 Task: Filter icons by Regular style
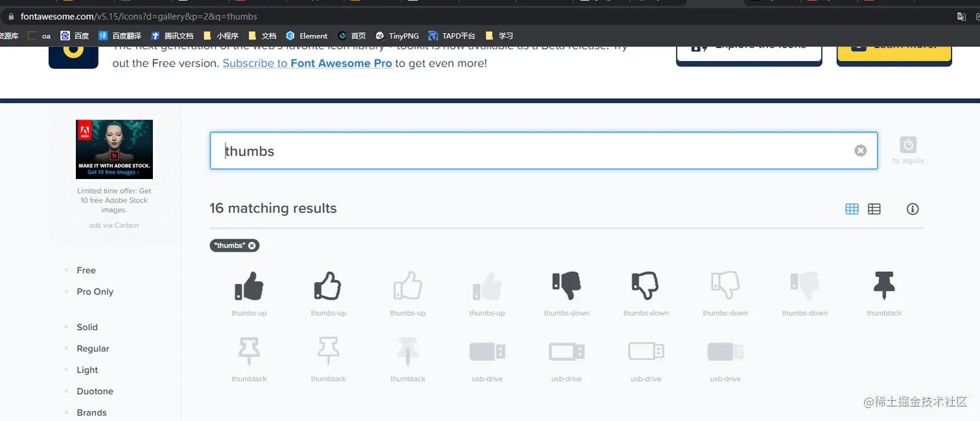tap(93, 349)
